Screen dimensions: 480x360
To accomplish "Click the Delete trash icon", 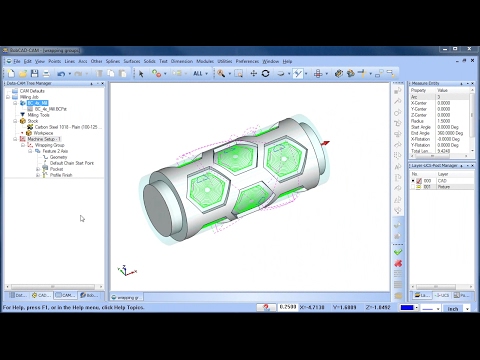I will [99, 73].
